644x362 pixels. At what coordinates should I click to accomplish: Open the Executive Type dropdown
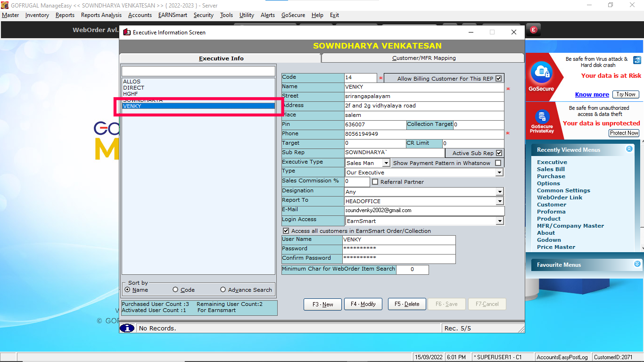point(386,163)
